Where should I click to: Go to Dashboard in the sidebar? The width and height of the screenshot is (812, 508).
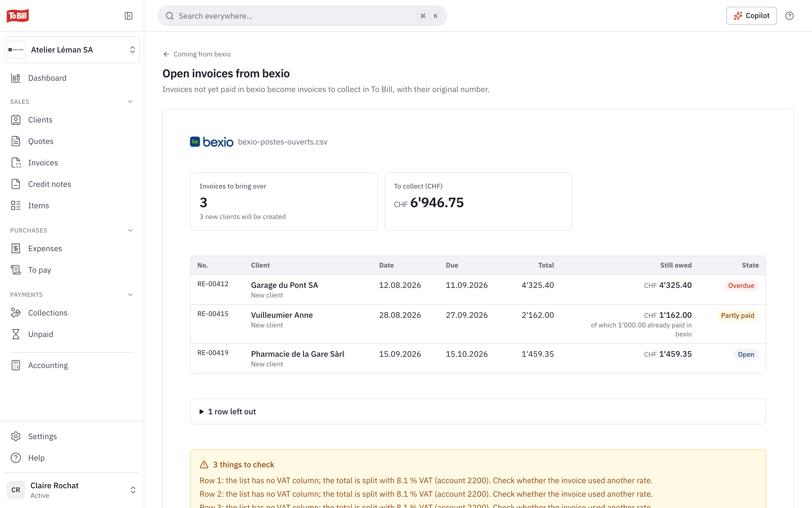click(72, 78)
